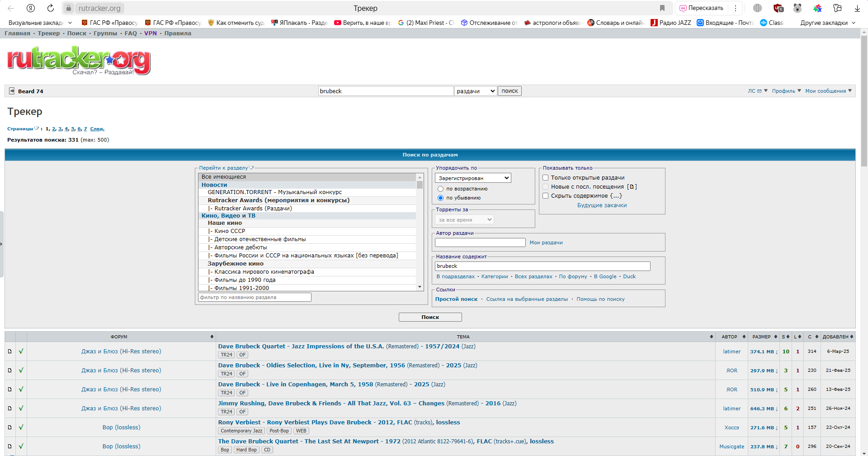Download the 374.1 MB torrent

(x=764, y=351)
